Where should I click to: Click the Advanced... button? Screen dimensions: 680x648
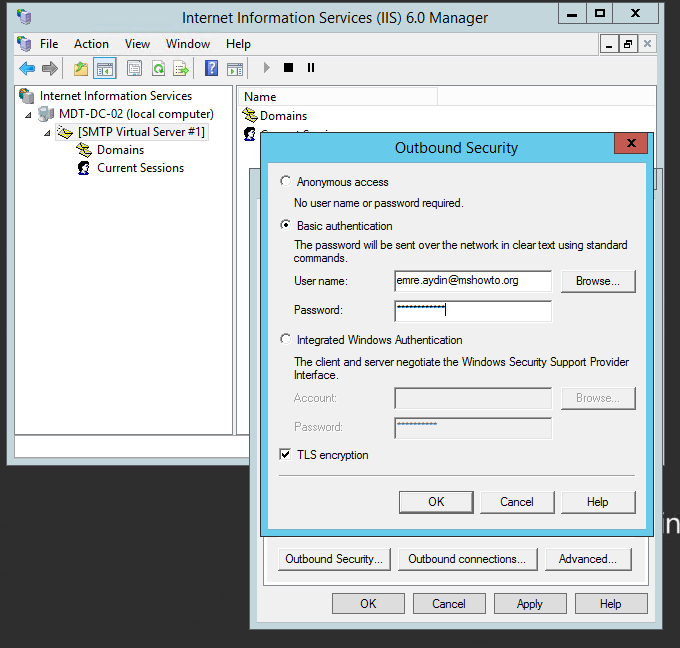[x=588, y=559]
